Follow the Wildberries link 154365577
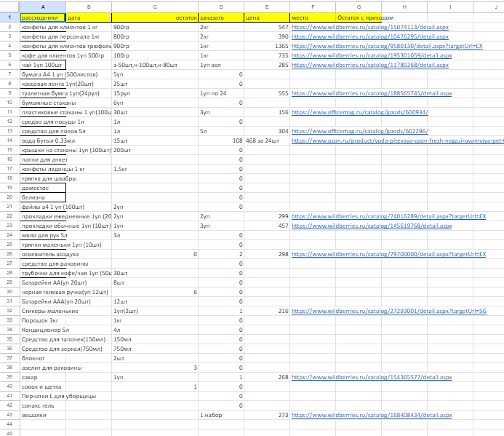The image size is (504, 436). coord(371,377)
